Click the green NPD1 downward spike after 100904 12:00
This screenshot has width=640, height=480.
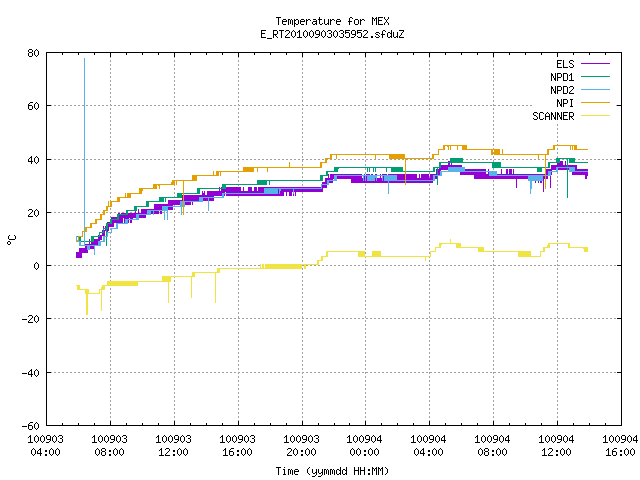567,180
